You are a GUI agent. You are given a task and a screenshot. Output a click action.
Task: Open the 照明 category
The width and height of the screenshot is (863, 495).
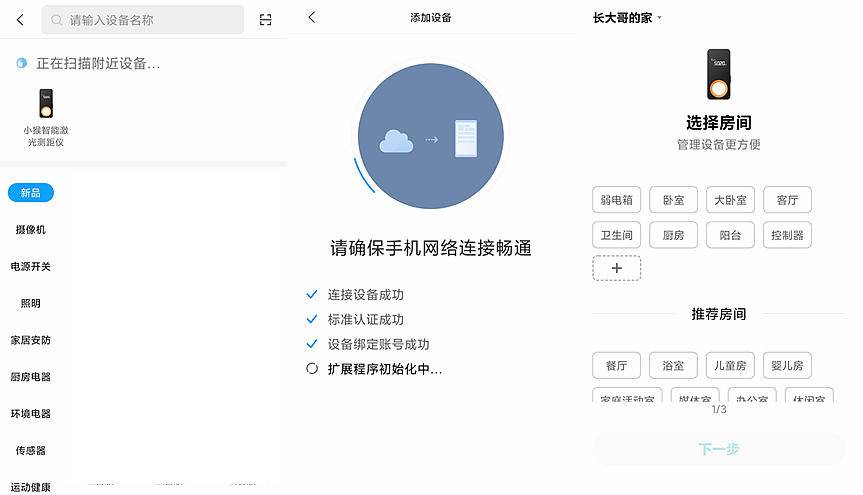(31, 303)
